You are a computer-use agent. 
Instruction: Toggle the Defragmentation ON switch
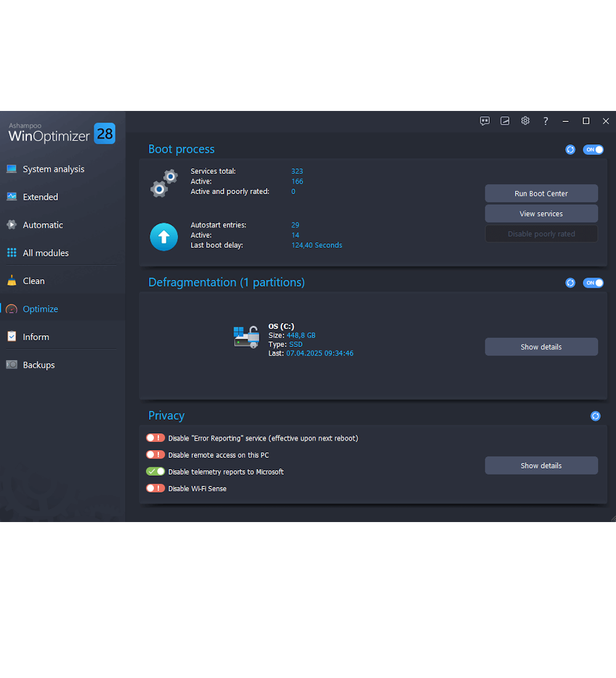point(593,283)
